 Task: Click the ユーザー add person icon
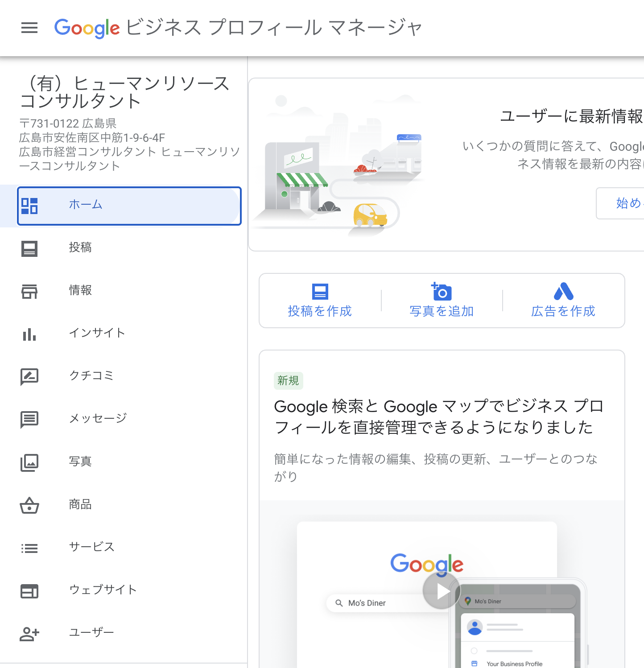pyautogui.click(x=29, y=634)
